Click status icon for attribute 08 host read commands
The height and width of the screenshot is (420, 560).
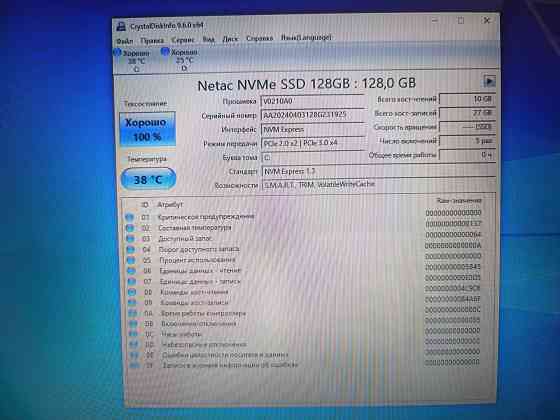pyautogui.click(x=132, y=292)
